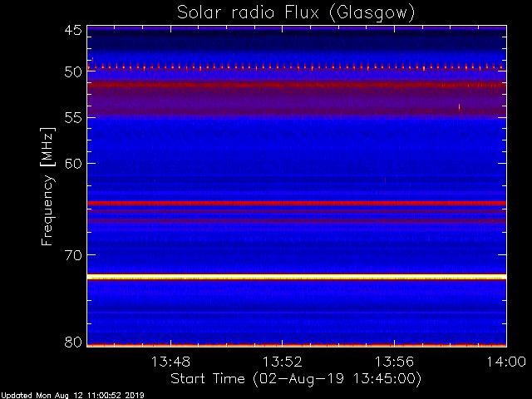Click the '13:48' time axis label
This screenshot has width=532, height=399.
click(170, 362)
